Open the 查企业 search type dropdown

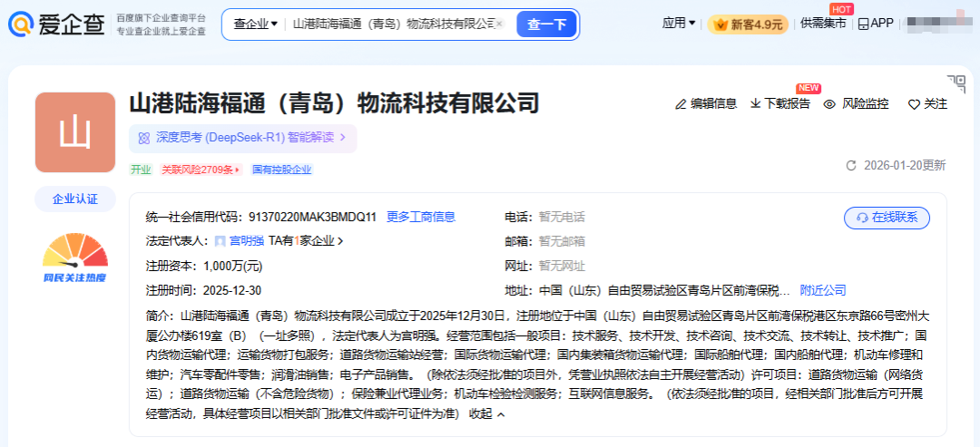(x=256, y=24)
